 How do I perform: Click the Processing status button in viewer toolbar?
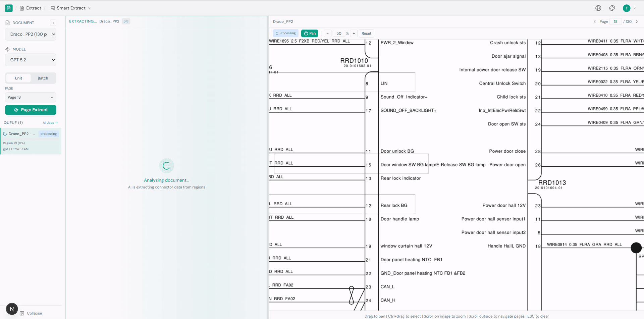pos(286,33)
